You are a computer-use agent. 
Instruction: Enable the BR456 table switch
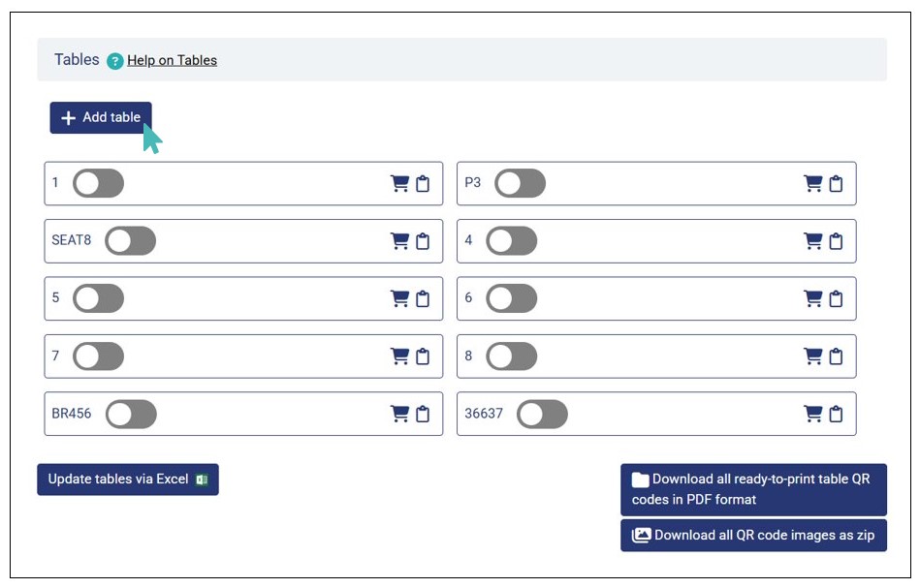tap(131, 414)
